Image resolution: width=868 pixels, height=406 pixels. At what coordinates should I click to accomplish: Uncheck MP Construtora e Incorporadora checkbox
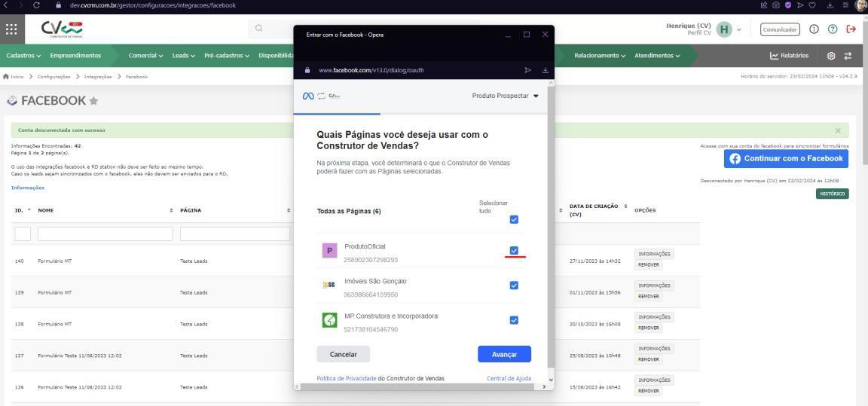(514, 320)
